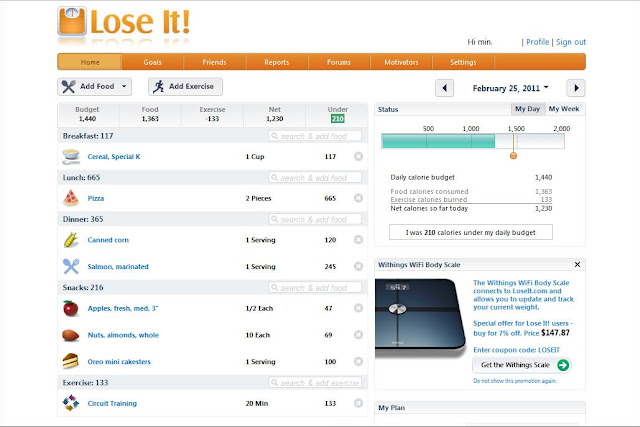Viewport: 640px width, 427px height.
Task: Click the Breakfast search & add food field
Action: [x=315, y=136]
